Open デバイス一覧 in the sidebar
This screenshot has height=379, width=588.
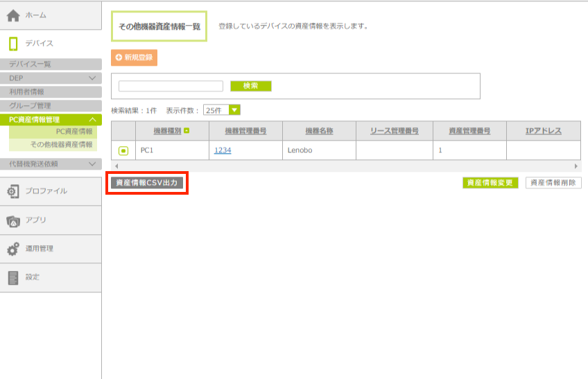coord(31,64)
